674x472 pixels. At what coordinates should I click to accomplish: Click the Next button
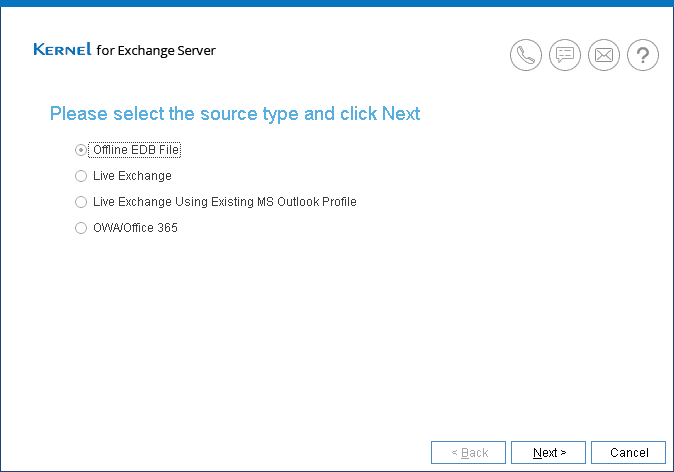coord(548,453)
